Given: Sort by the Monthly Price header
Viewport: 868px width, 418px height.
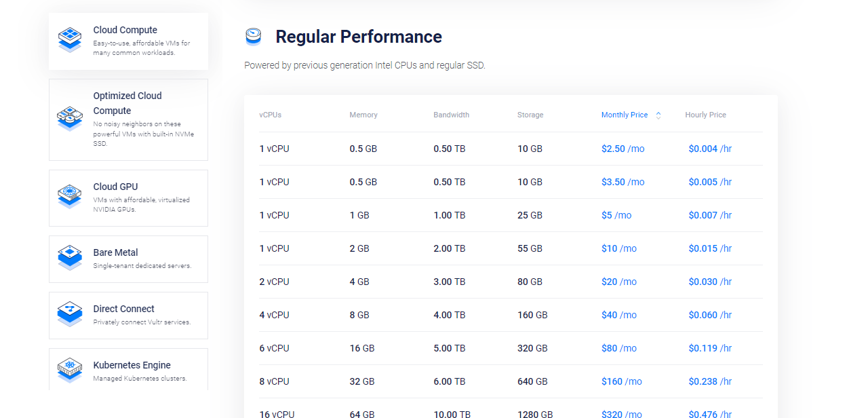Looking at the screenshot, I should pos(625,115).
